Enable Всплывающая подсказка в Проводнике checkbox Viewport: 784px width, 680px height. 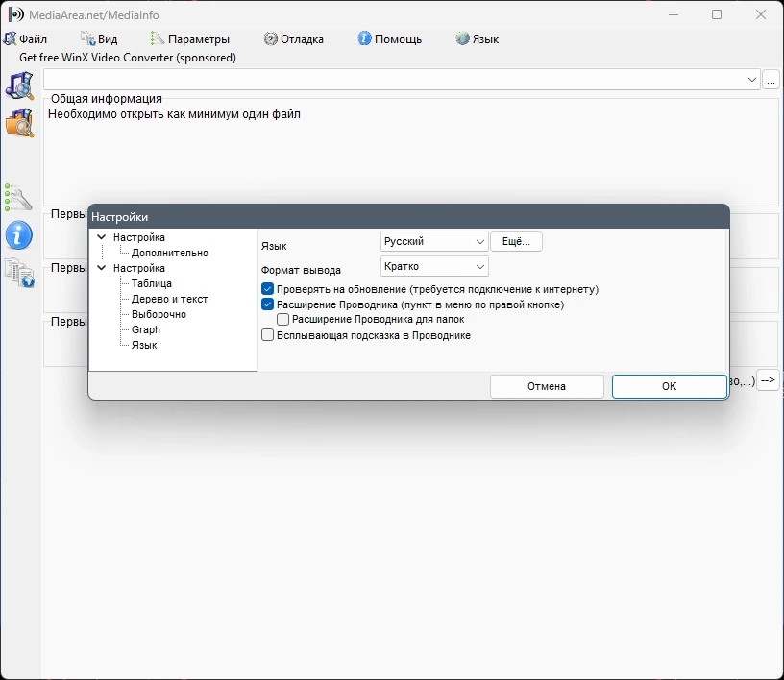click(267, 335)
